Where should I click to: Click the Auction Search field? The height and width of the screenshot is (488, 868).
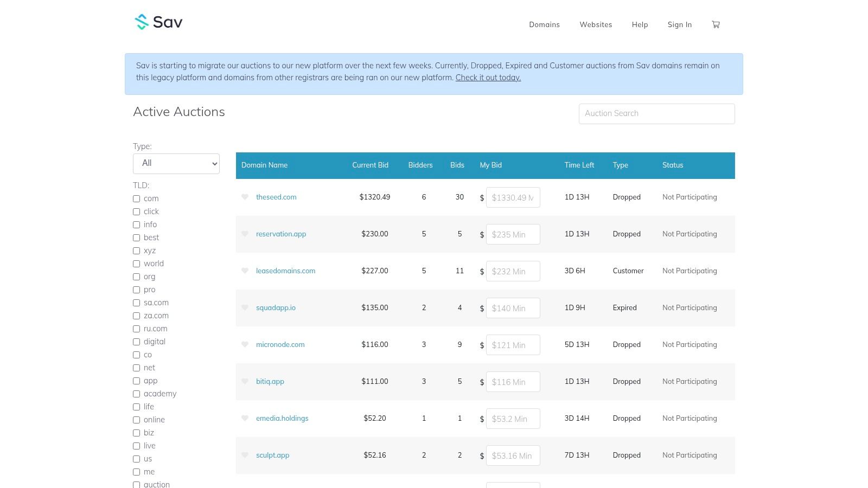pyautogui.click(x=656, y=114)
